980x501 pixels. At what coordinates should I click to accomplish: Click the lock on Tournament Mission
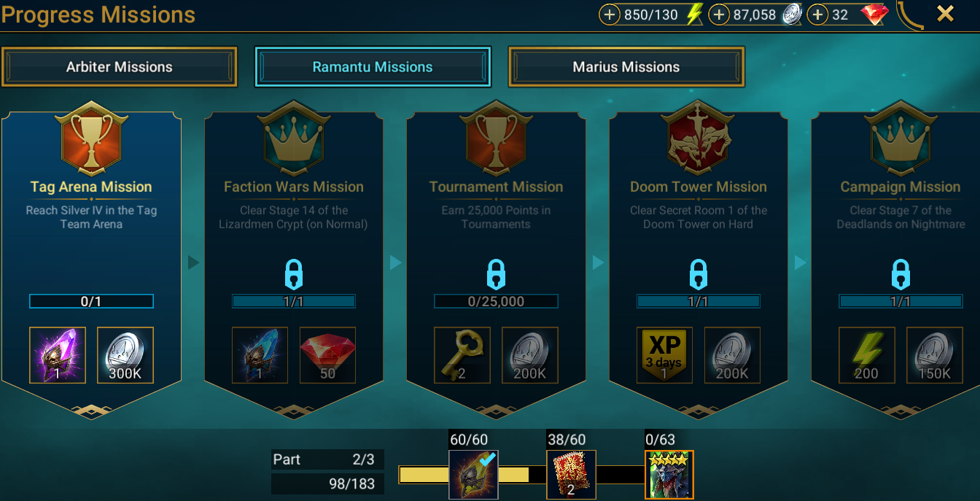pos(496,275)
